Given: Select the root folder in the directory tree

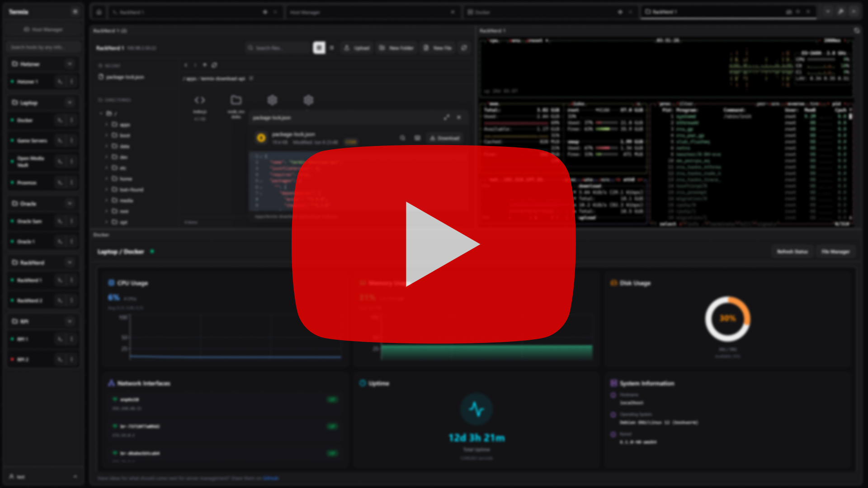Looking at the screenshot, I should point(120,211).
